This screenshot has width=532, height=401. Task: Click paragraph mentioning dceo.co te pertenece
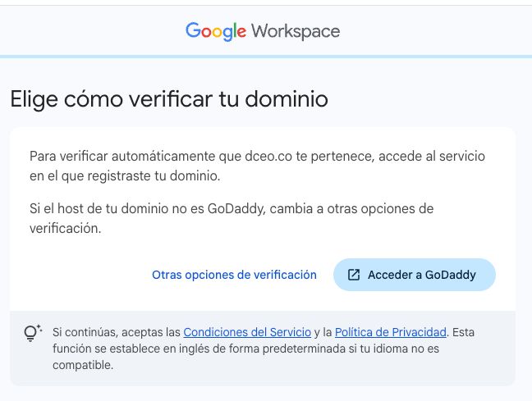click(x=257, y=166)
